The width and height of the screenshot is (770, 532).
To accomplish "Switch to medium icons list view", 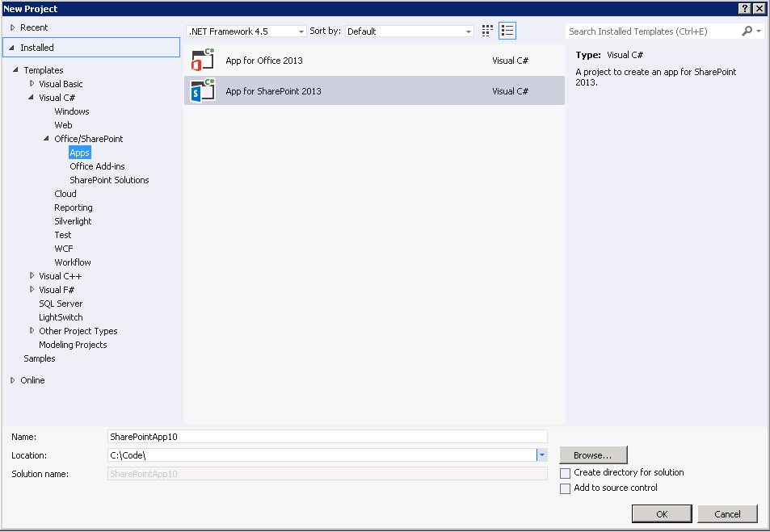I will pyautogui.click(x=507, y=31).
